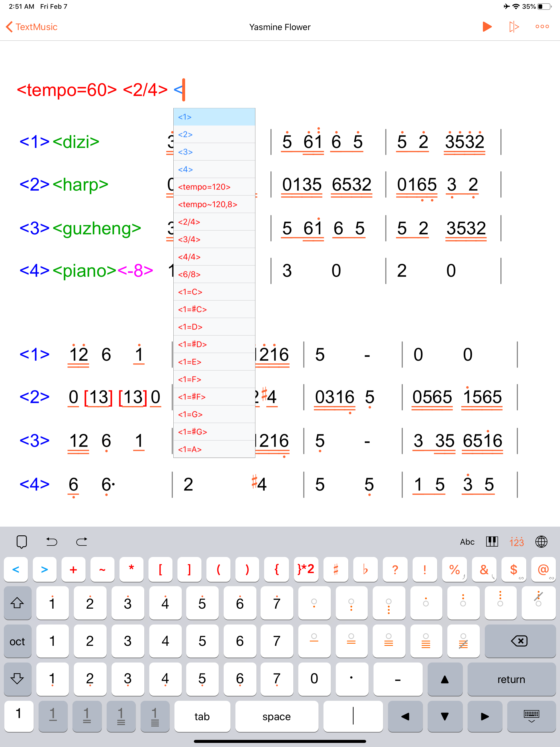Undo the last edit
The image size is (560, 747).
[52, 542]
